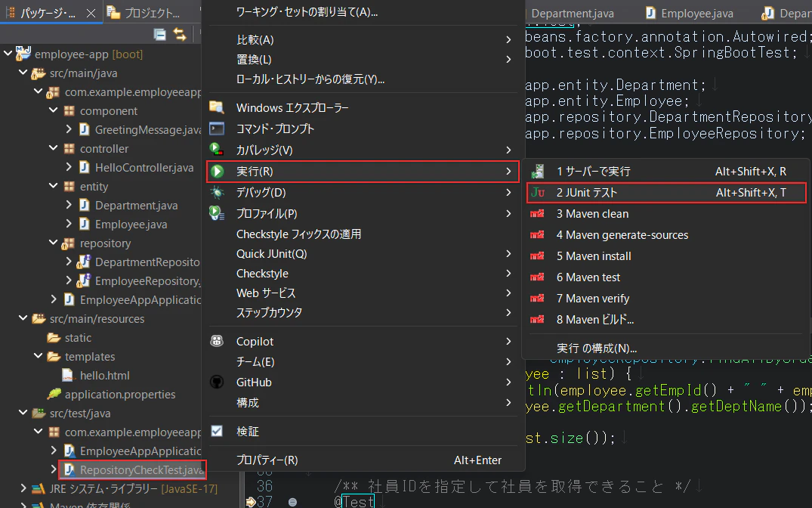Close the パッケージ explorer tab
This screenshot has height=508, width=812.
tap(91, 13)
